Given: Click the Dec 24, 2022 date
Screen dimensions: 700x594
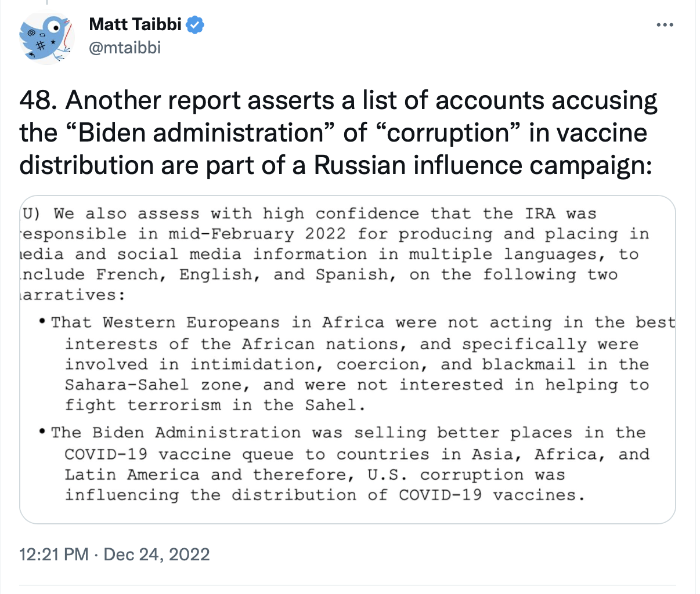Looking at the screenshot, I should point(157,555).
